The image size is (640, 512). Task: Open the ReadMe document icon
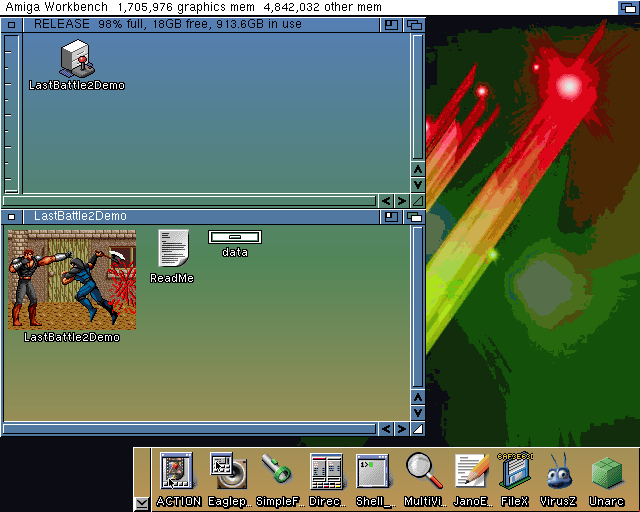point(173,248)
